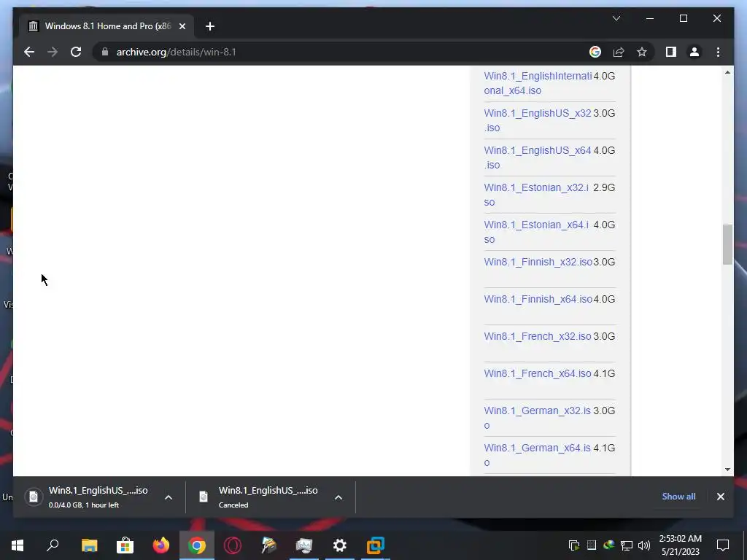Viewport: 747px width, 560px height.
Task: Download Win8.1_Finnish_x64.iso
Action: pyautogui.click(x=538, y=299)
